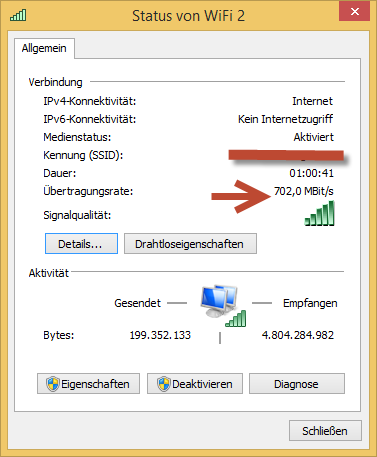Click the Dauer value 01:00:41
This screenshot has height=457, width=377.
click(x=311, y=173)
